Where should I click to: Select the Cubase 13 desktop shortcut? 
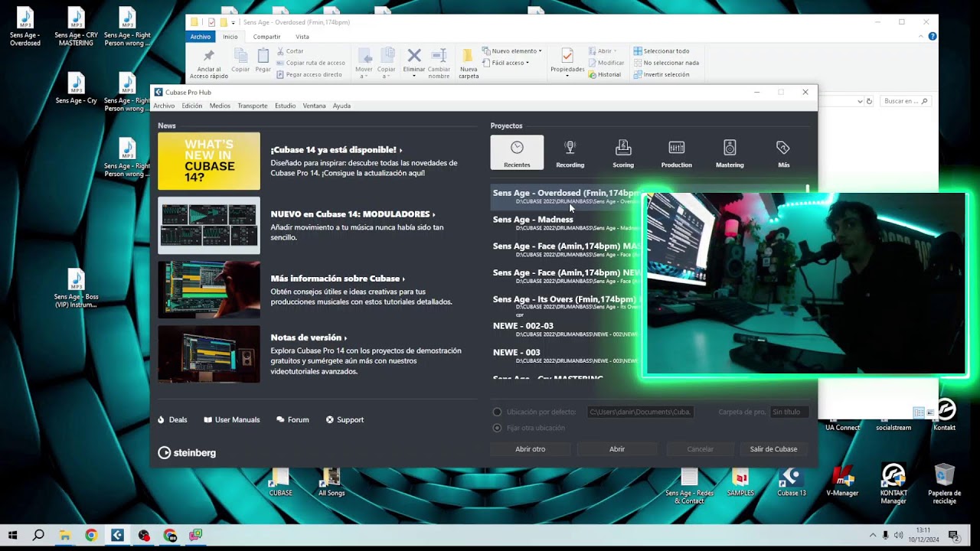click(x=792, y=482)
